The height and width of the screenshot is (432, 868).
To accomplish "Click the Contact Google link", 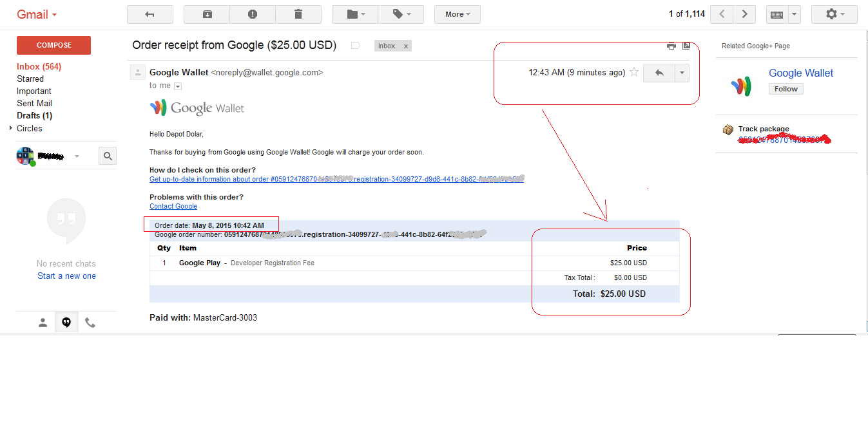I will [173, 206].
